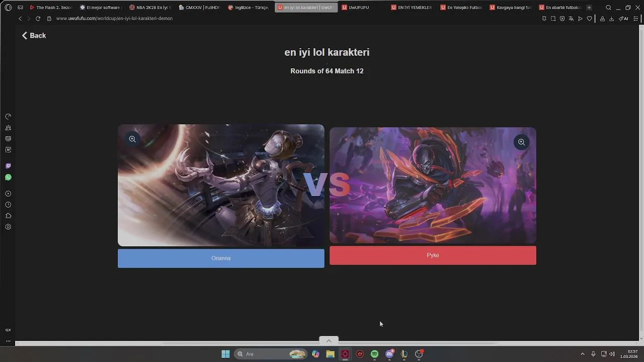The width and height of the screenshot is (644, 362).
Task: Open the profile account icon in toolbar
Action: [x=602, y=19]
